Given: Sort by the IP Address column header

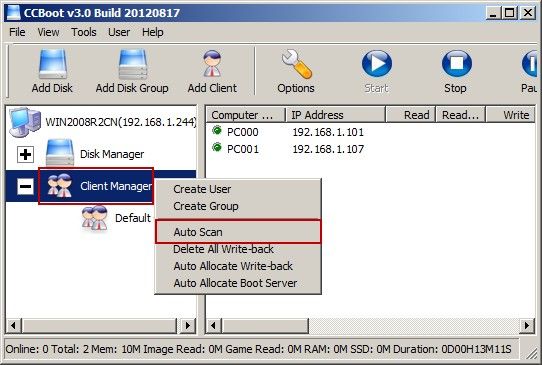Looking at the screenshot, I should (335, 115).
